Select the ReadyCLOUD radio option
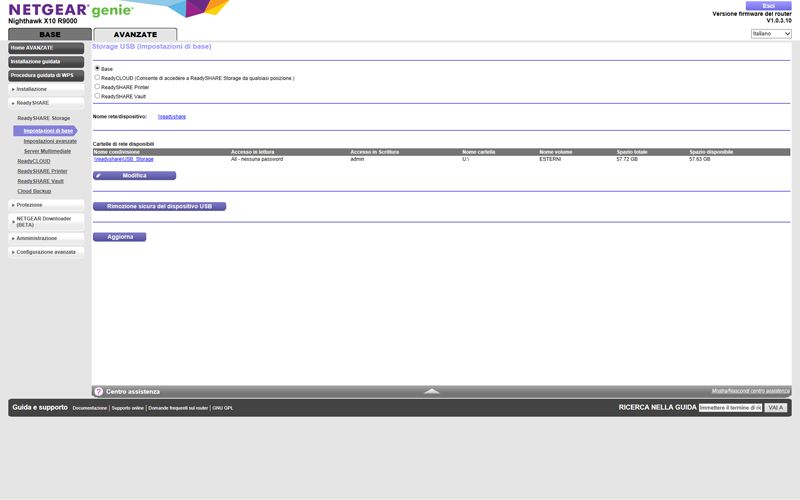Screen dimensions: 800x500 97,78
